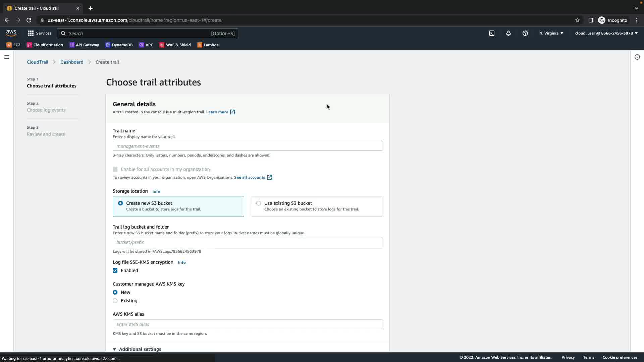Open the cloud_user account dropdown
Screen dimensions: 644x362
[x=606, y=33]
